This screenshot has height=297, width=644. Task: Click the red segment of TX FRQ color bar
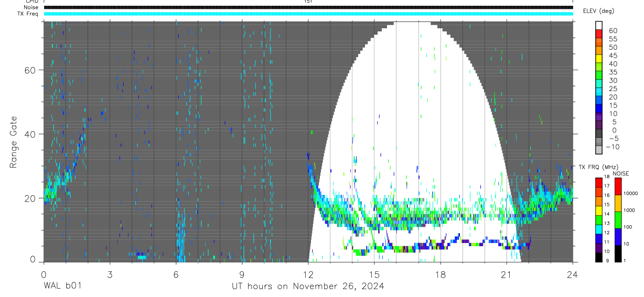(x=598, y=182)
